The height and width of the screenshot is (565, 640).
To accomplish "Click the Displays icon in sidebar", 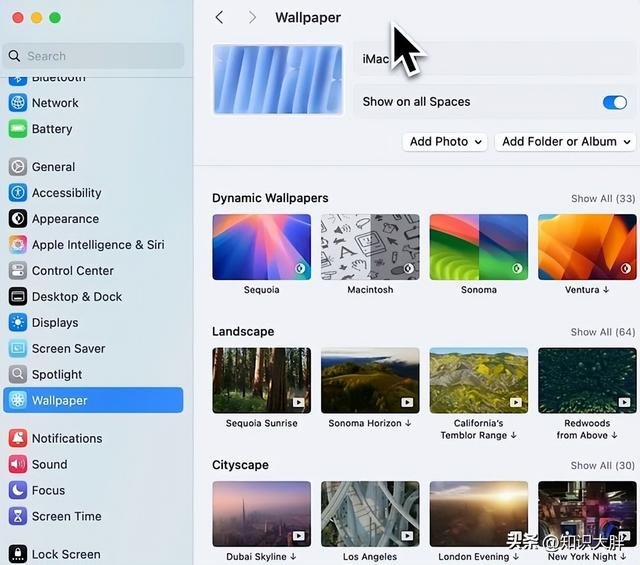I will pos(17,323).
